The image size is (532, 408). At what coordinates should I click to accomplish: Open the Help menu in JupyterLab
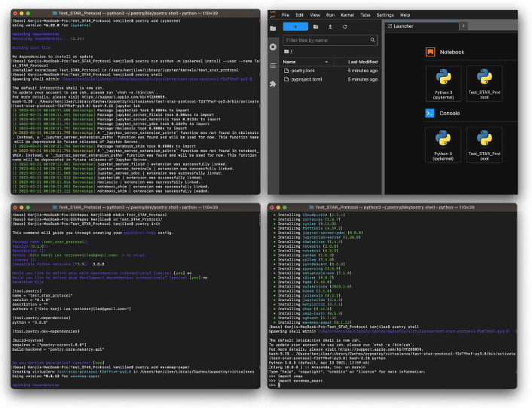pos(405,15)
